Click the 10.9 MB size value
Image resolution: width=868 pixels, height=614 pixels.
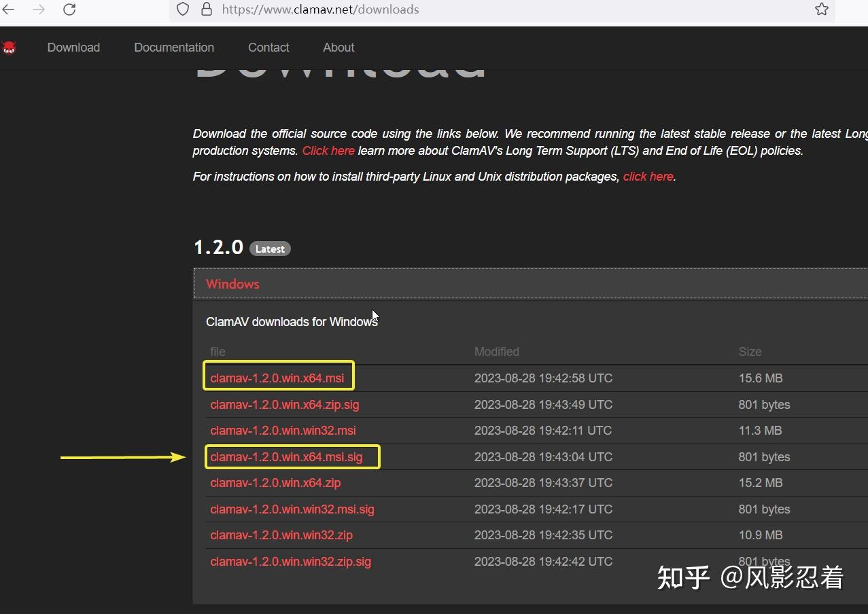coord(761,535)
